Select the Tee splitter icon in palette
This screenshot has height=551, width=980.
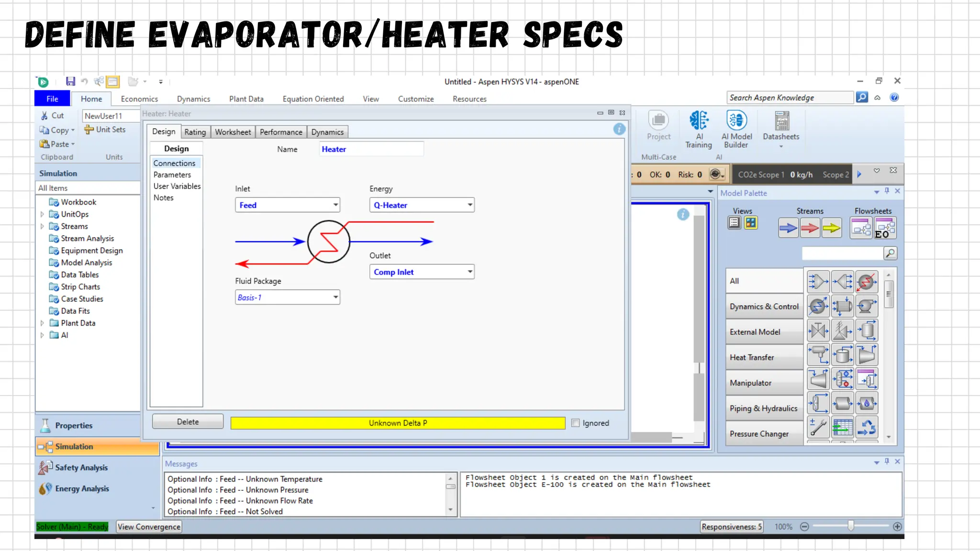click(842, 281)
